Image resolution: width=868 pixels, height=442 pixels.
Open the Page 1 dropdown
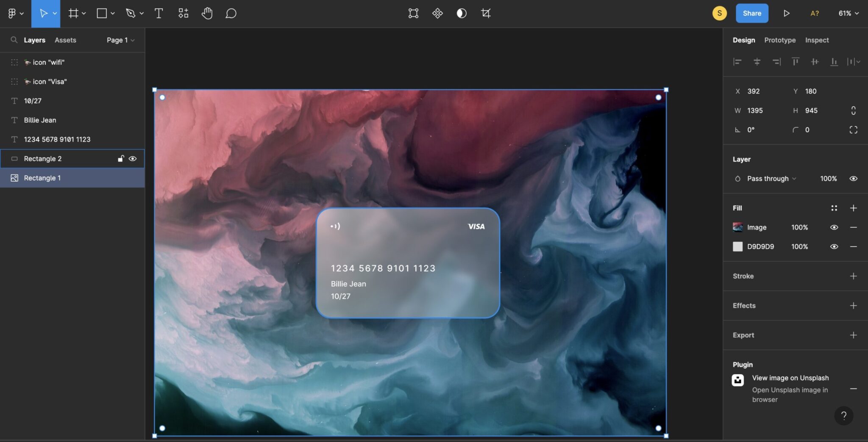tap(120, 40)
